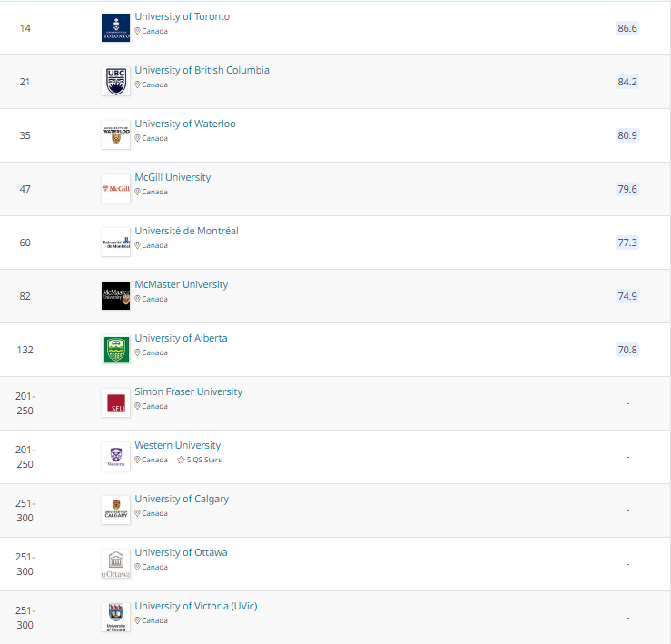Click the Simon Fraser University SFU logo
This screenshot has width=671, height=644.
point(115,403)
